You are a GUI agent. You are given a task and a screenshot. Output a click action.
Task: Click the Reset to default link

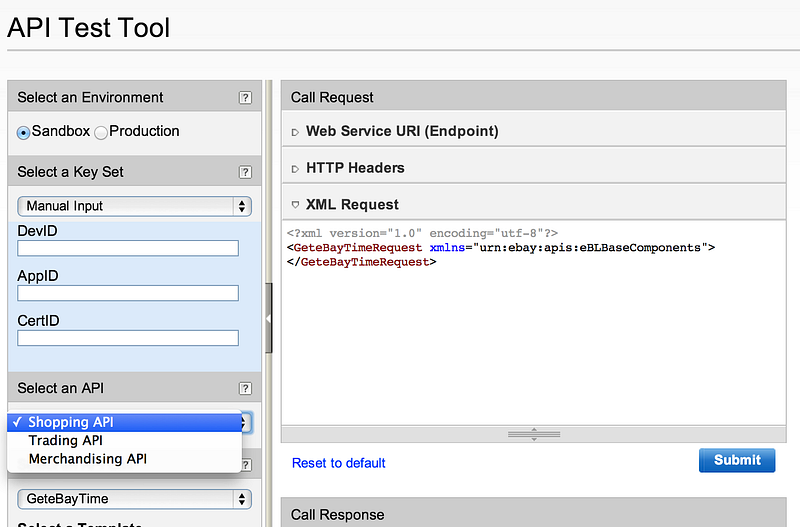tap(339, 463)
